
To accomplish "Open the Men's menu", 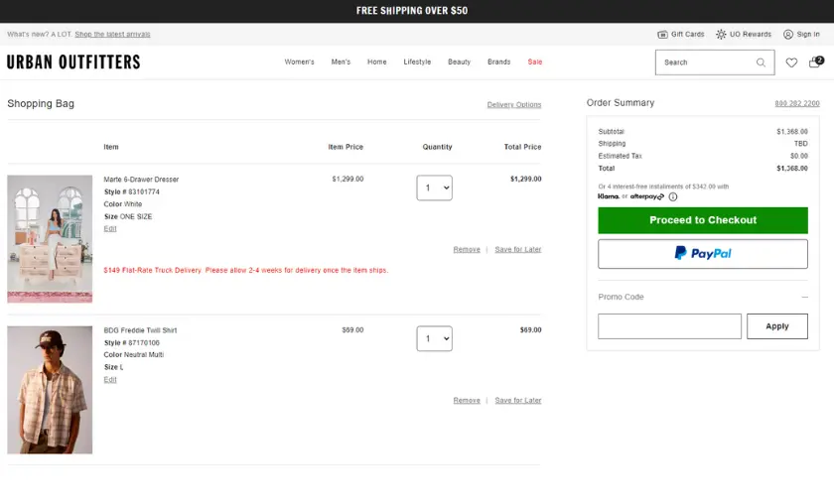I will pos(341,63).
